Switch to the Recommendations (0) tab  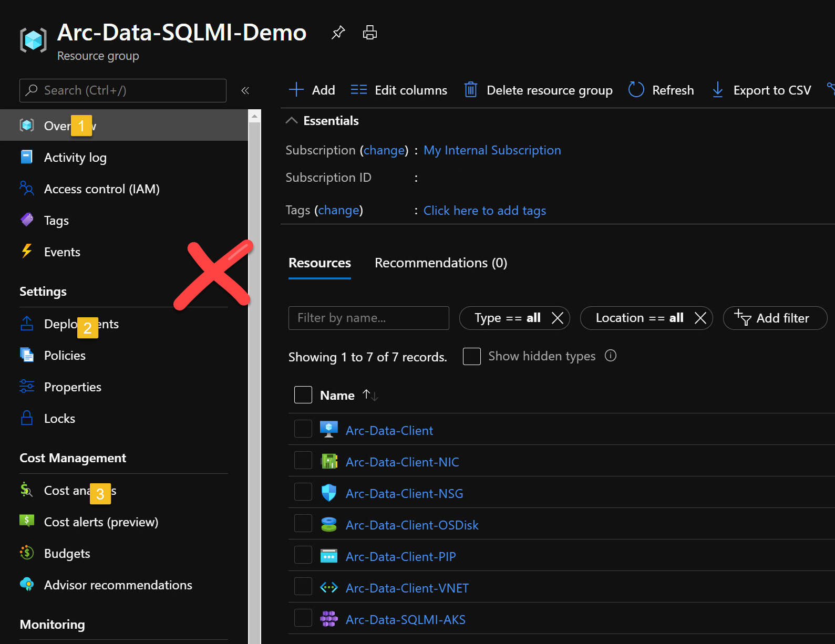(x=441, y=263)
